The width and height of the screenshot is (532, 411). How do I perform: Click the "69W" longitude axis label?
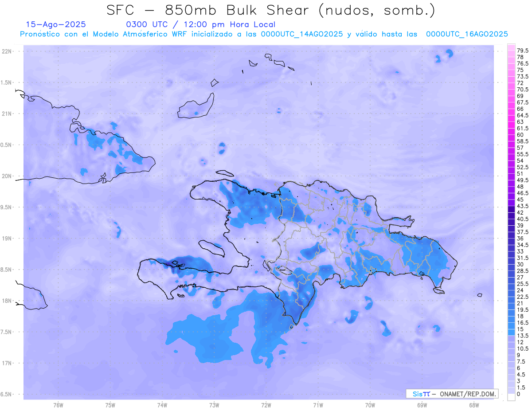(x=422, y=405)
